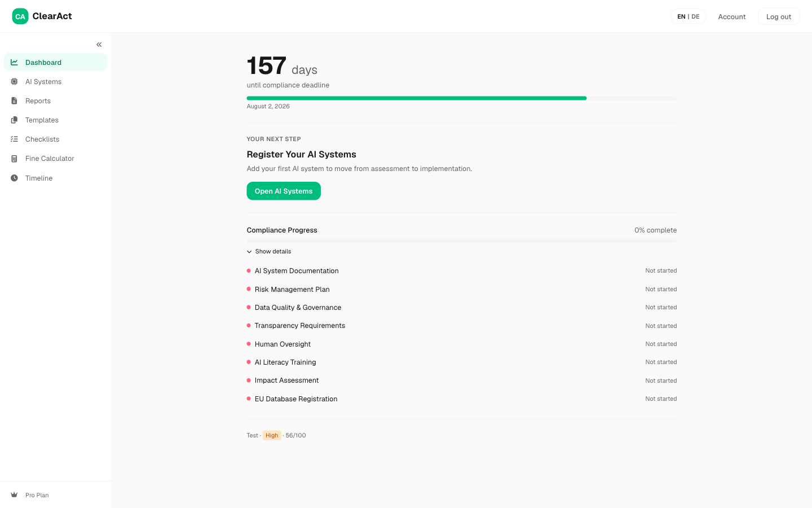Image resolution: width=812 pixels, height=508 pixels.
Task: Open the Account menu
Action: point(731,16)
